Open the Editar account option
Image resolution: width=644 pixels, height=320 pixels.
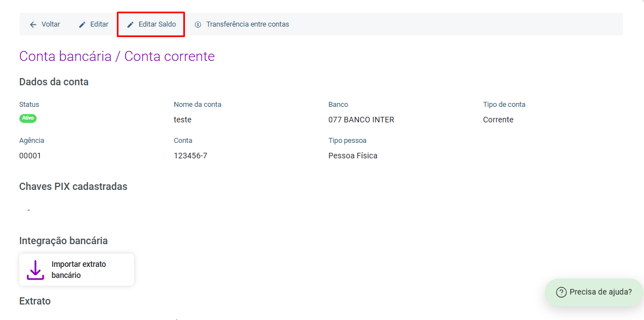(x=94, y=24)
